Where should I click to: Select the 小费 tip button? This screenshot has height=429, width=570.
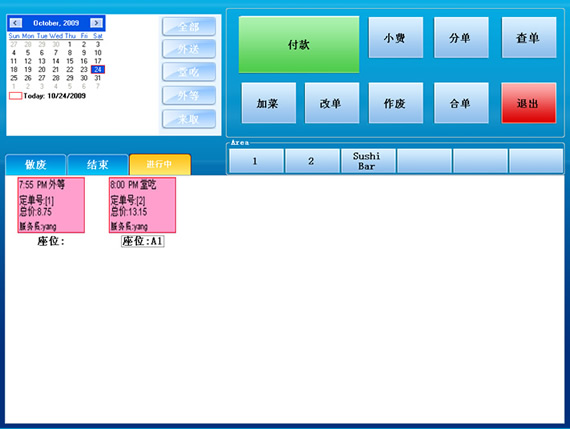(396, 37)
